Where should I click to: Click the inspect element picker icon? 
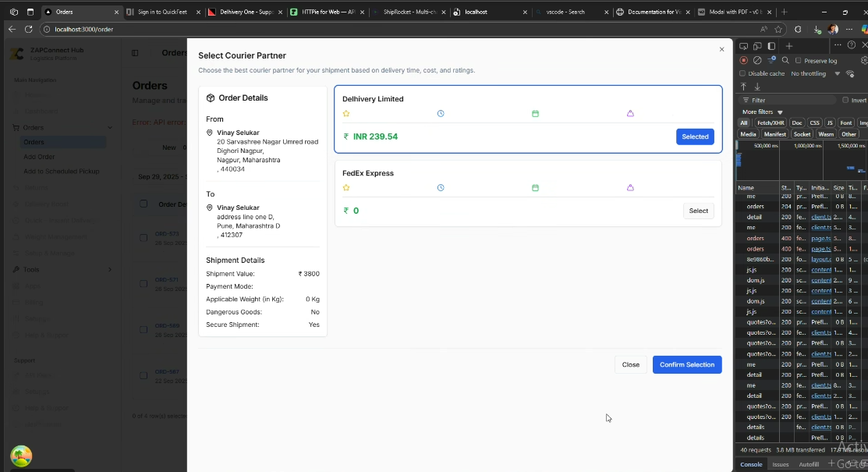tap(744, 46)
